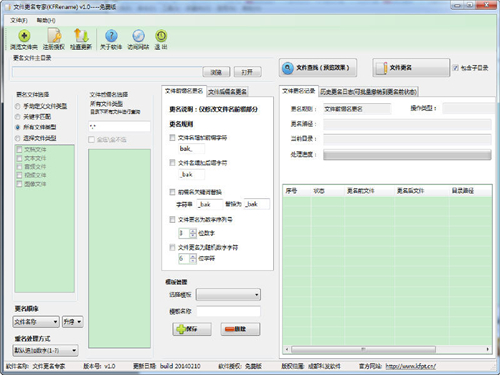
Task: Click the 更名前文件 column header
Action: [369, 191]
